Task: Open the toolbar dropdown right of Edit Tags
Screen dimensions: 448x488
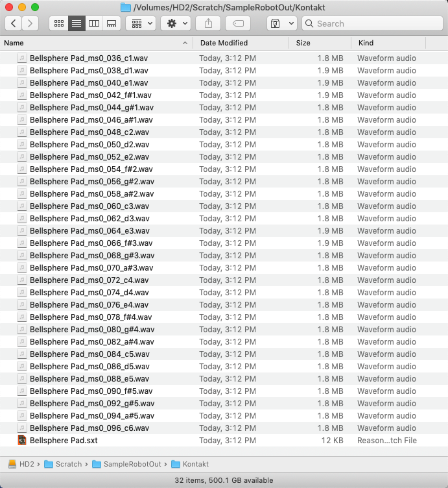Action: coord(282,23)
